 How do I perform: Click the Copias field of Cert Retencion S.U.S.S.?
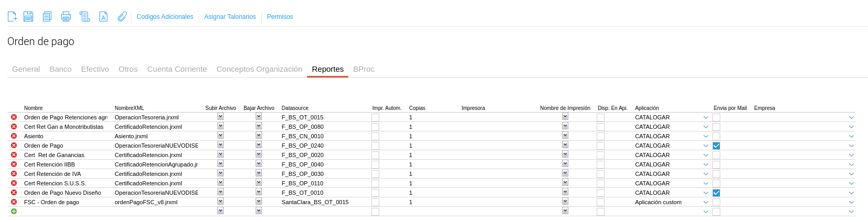430,183
